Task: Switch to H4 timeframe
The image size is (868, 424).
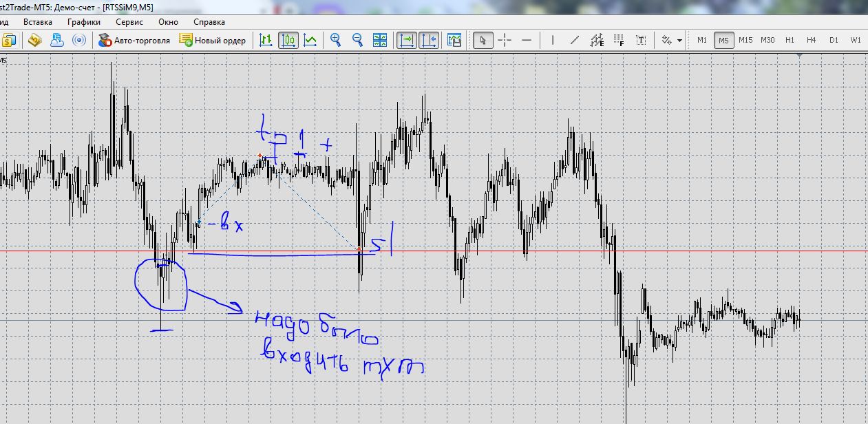Action: pyautogui.click(x=812, y=40)
